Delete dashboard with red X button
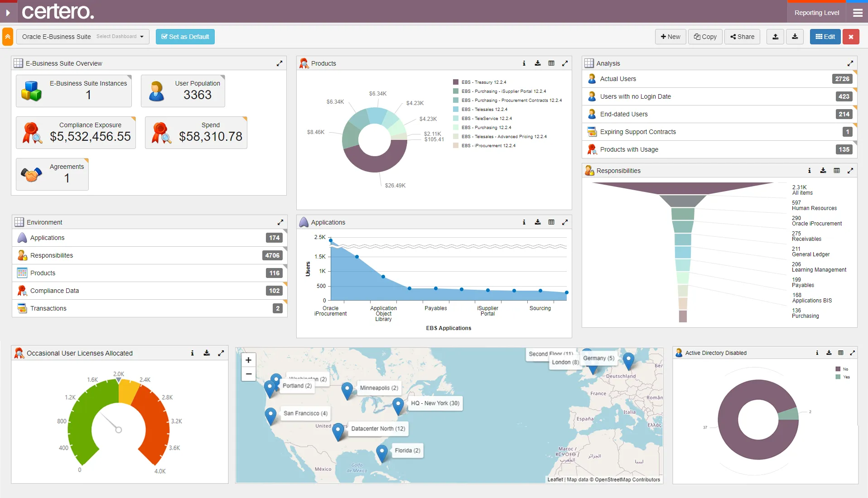Image resolution: width=868 pixels, height=498 pixels. (851, 37)
